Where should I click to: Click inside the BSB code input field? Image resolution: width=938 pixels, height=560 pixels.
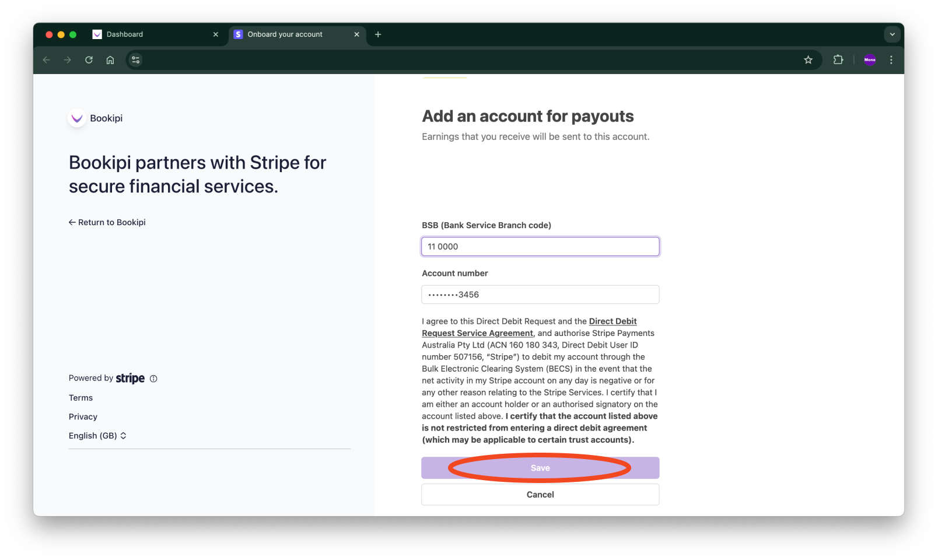[x=540, y=246]
